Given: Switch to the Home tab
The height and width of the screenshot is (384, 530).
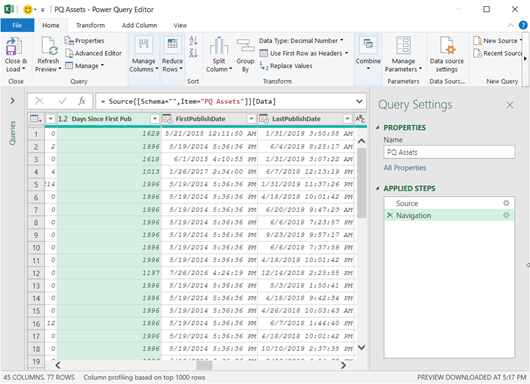Looking at the screenshot, I should [51, 25].
